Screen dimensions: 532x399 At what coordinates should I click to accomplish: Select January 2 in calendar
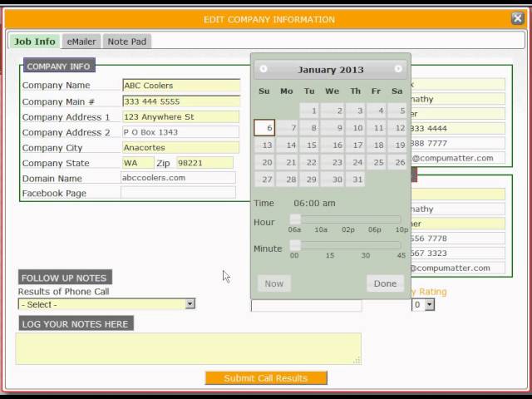tap(332, 111)
